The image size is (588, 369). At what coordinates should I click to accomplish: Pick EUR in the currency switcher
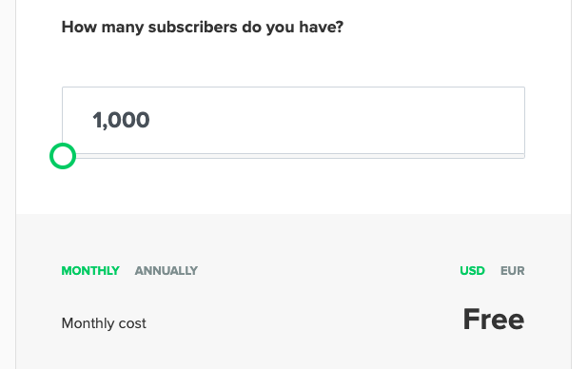coord(512,271)
